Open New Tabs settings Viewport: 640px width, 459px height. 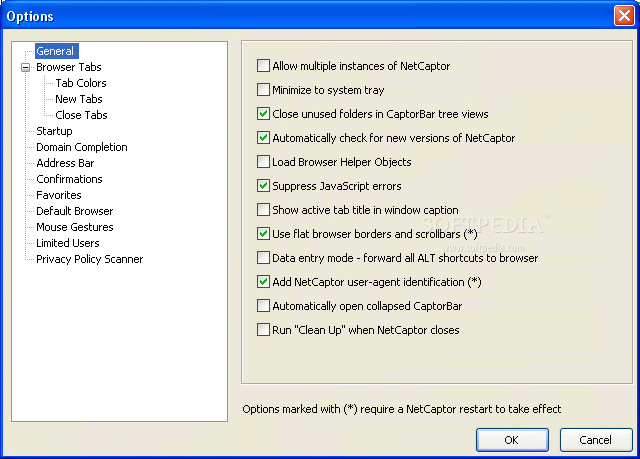[79, 99]
